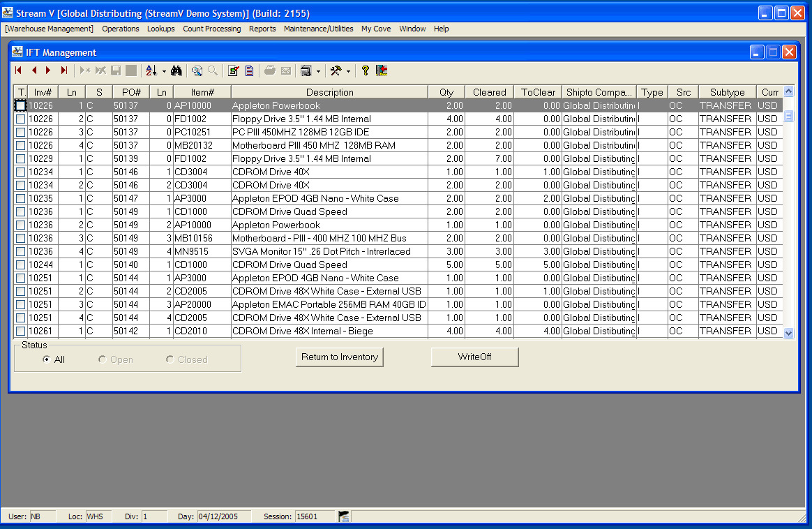Click the hammer and wrench tools icon
Image resolution: width=812 pixels, height=529 pixels.
pos(336,70)
